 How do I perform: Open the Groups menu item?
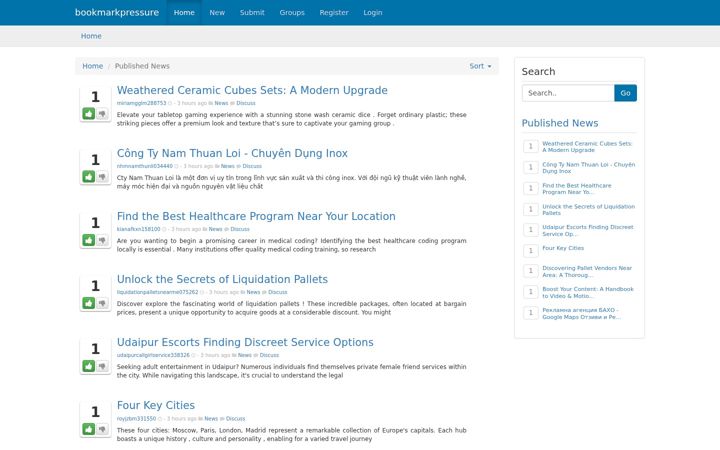292,12
